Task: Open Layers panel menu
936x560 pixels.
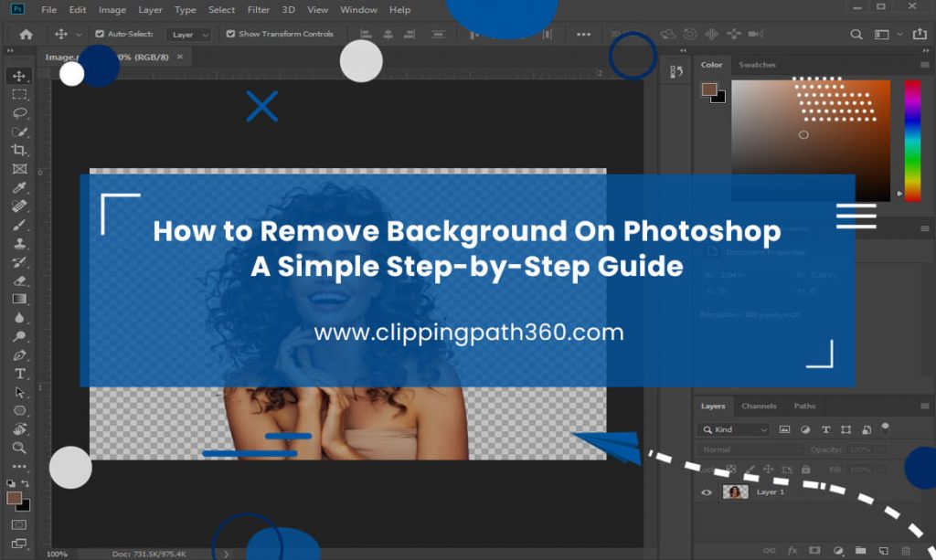Action: point(925,407)
